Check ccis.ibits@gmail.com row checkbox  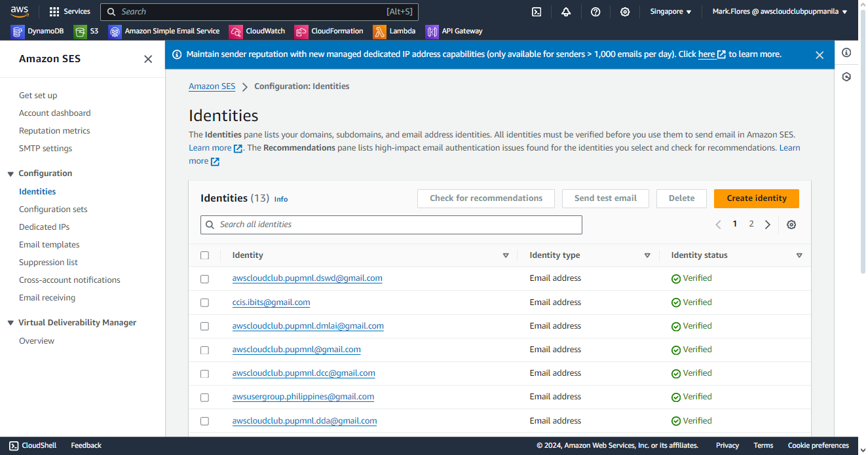tap(204, 302)
